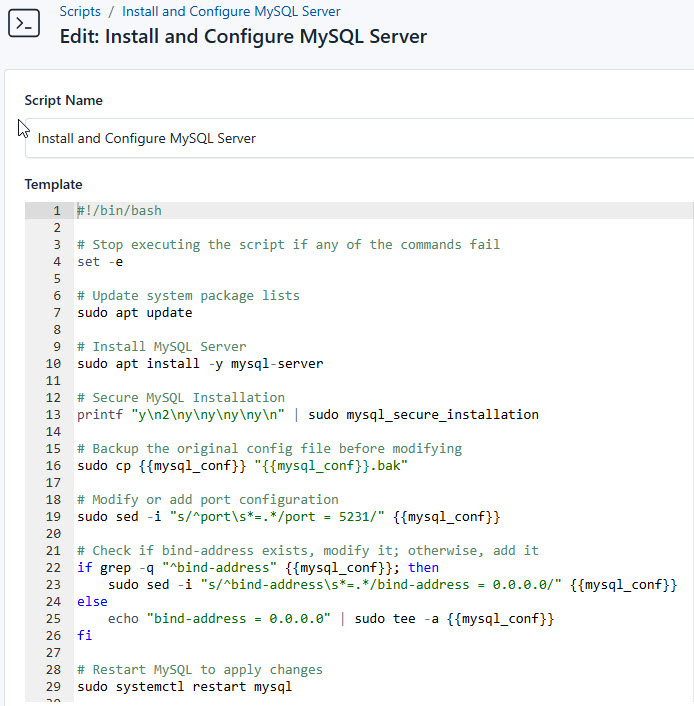
Task: Click the Script Name input field
Action: pyautogui.click(x=359, y=138)
